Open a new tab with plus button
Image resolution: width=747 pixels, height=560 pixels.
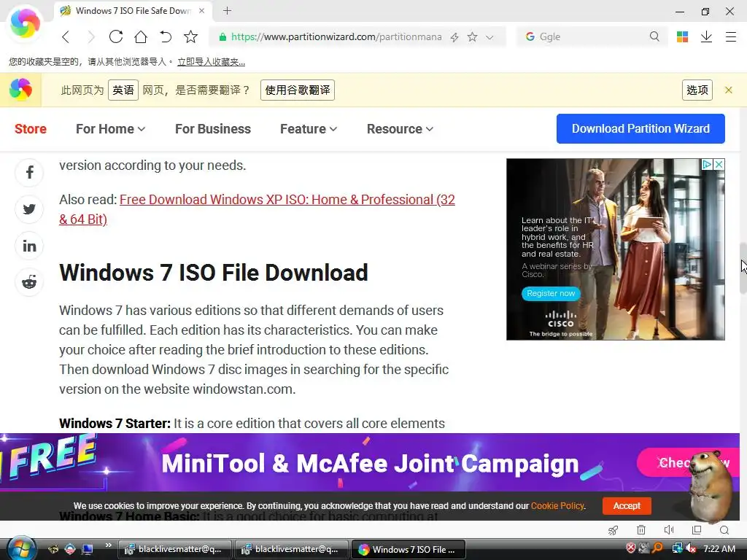228,10
